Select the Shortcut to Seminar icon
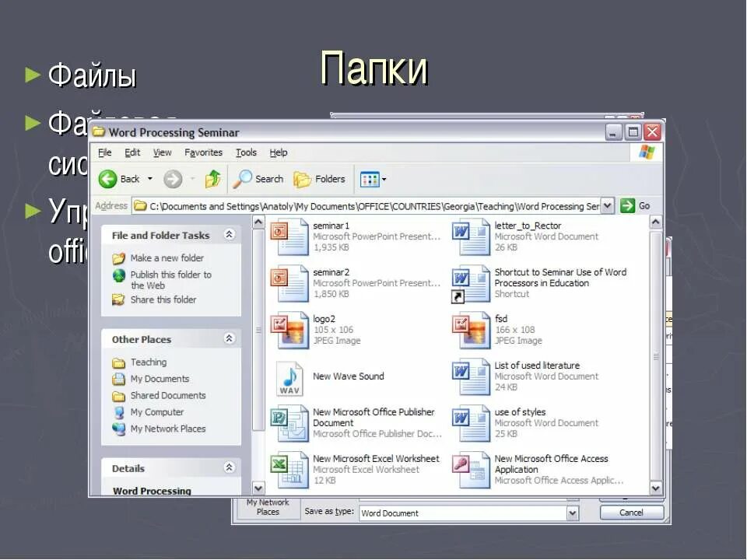The image size is (747, 560). coord(472,284)
